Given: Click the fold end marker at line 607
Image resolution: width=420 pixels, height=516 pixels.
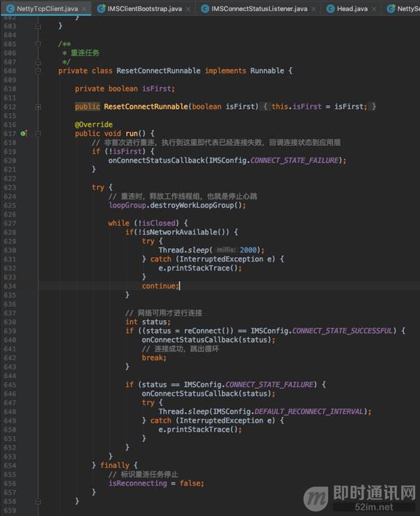Looking at the screenshot, I should coord(38,62).
